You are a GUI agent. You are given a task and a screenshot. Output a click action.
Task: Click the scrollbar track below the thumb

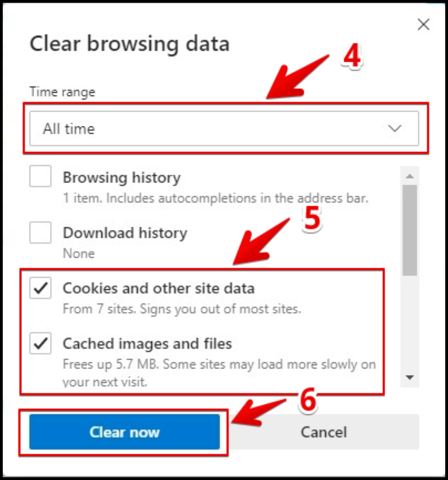[410, 322]
